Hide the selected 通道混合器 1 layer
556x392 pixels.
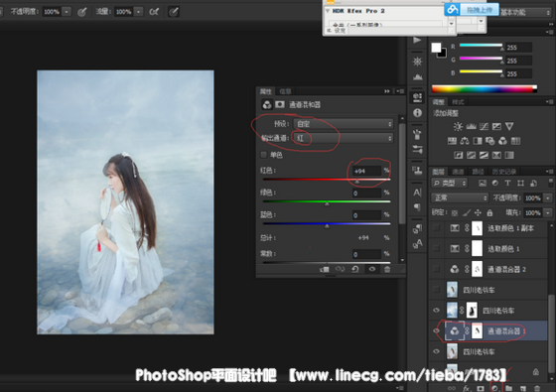coord(436,331)
